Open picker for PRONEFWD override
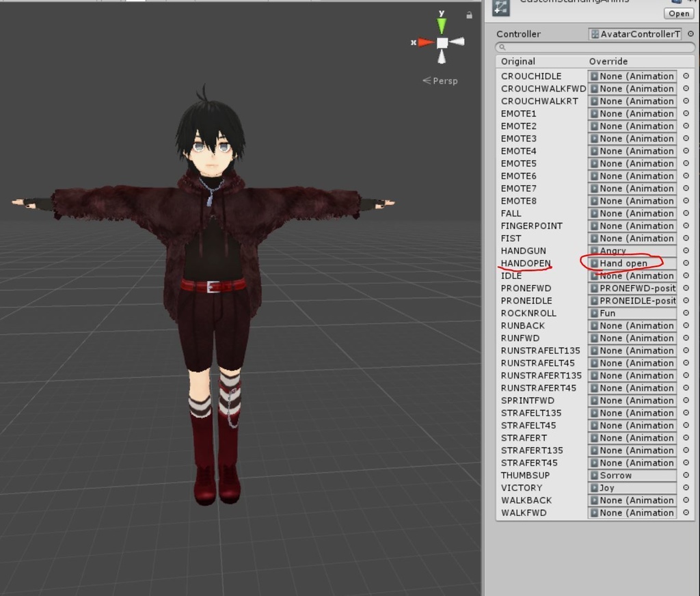The width and height of the screenshot is (700, 596). click(686, 288)
